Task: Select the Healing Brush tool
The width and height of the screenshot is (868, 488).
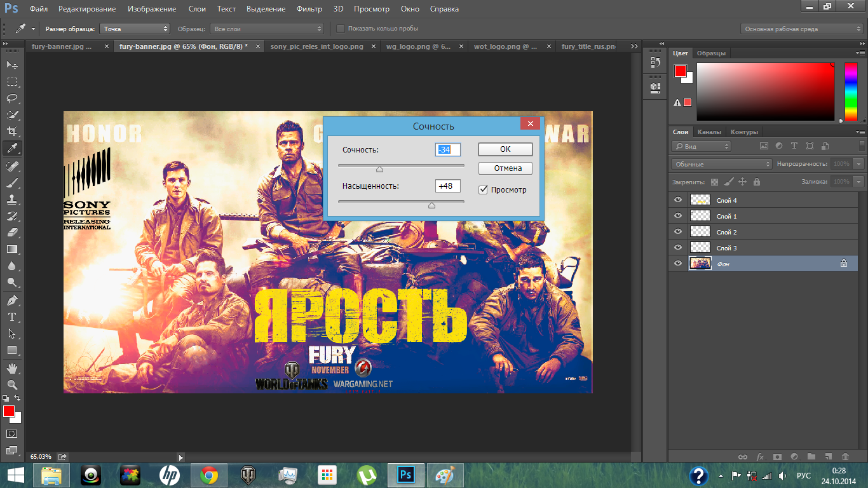Action: [x=12, y=166]
